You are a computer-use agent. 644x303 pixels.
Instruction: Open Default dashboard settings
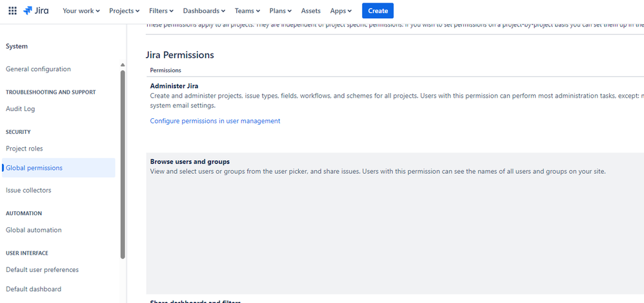tap(34, 289)
